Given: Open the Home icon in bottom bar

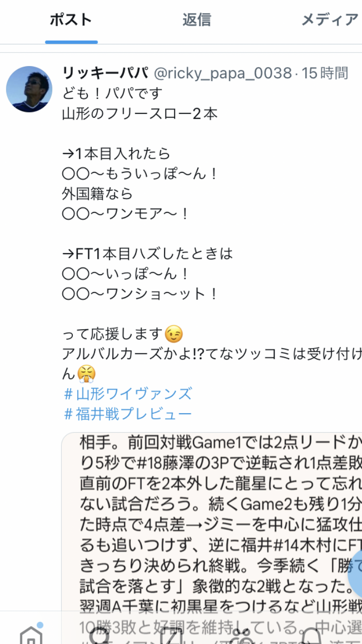Looking at the screenshot, I should pyautogui.click(x=31, y=634).
